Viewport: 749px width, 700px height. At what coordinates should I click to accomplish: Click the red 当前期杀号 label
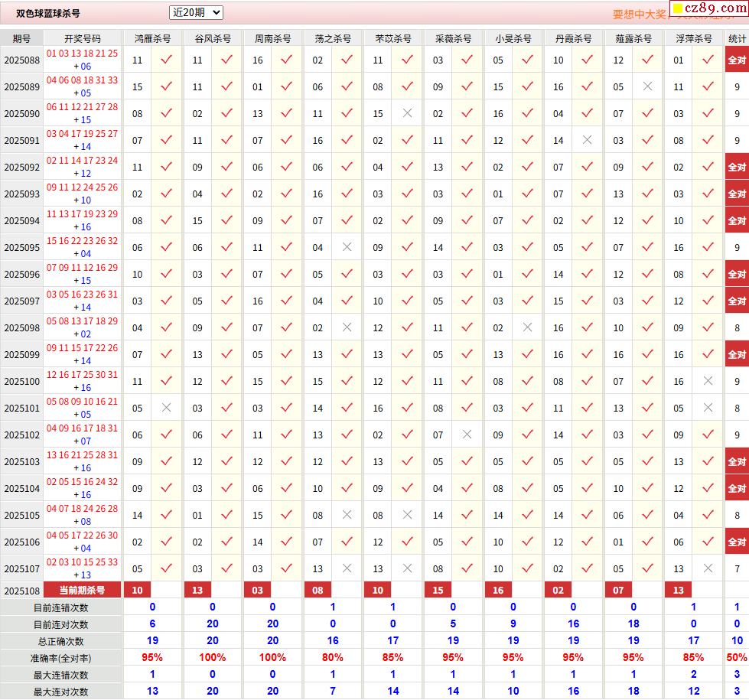click(82, 590)
